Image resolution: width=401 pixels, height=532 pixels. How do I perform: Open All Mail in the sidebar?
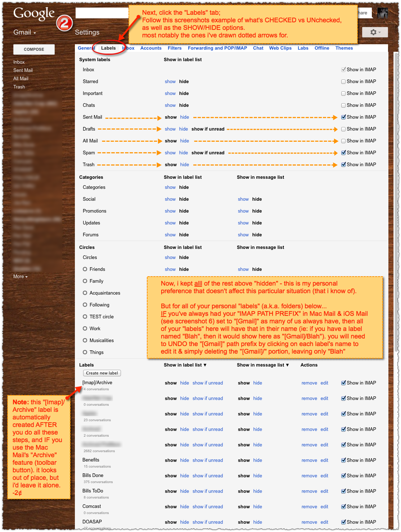[x=21, y=79]
